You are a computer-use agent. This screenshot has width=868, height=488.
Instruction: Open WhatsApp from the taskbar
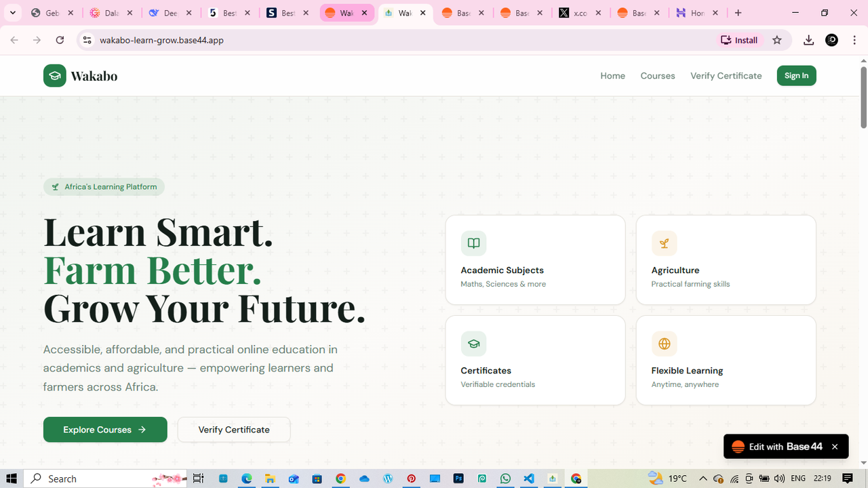505,479
